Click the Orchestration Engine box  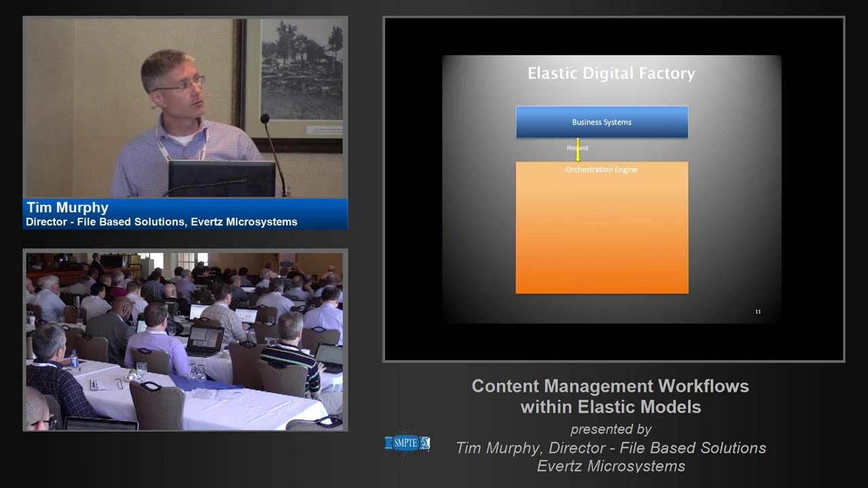[601, 227]
